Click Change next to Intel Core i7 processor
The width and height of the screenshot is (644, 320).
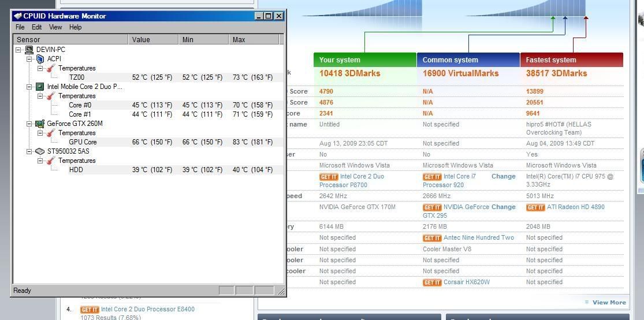tap(503, 176)
